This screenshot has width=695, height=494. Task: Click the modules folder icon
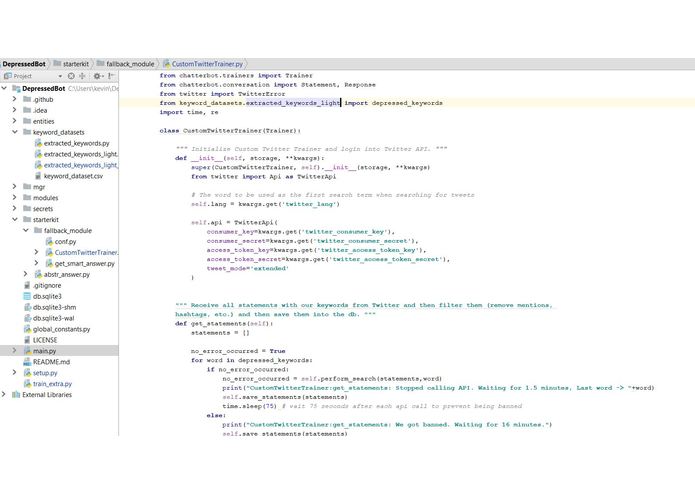coord(27,198)
